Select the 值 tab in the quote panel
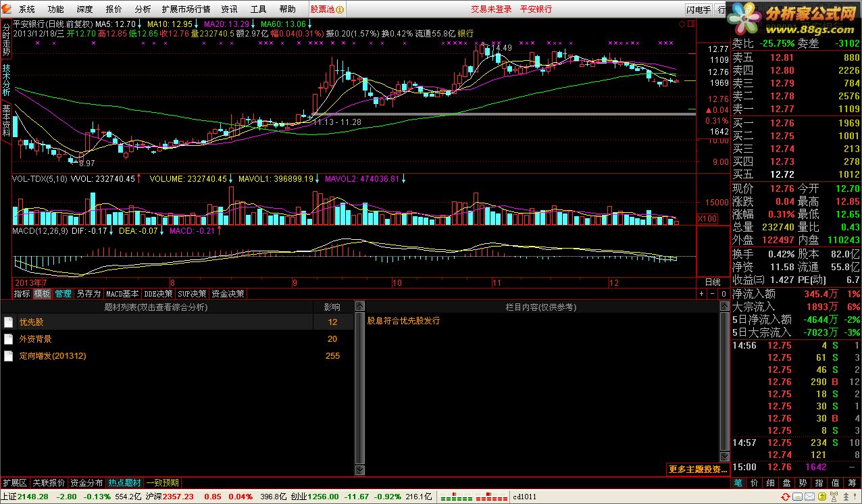The width and height of the screenshot is (862, 504). point(836,483)
